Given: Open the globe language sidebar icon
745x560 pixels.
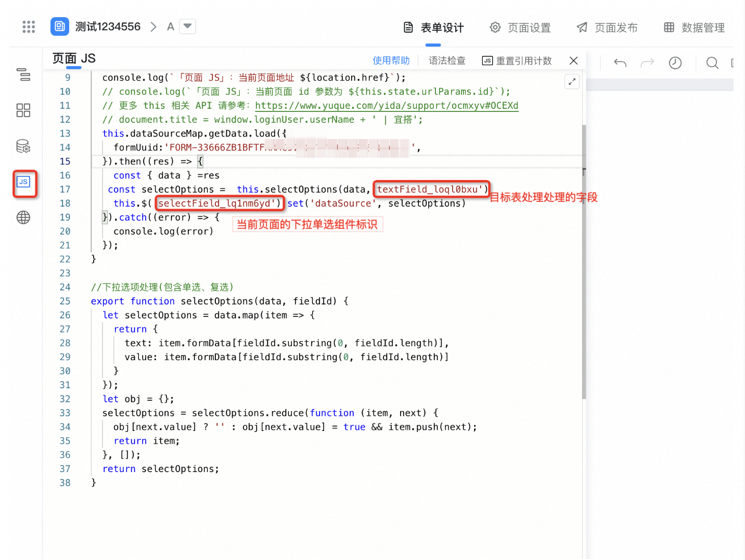Looking at the screenshot, I should pos(23,218).
